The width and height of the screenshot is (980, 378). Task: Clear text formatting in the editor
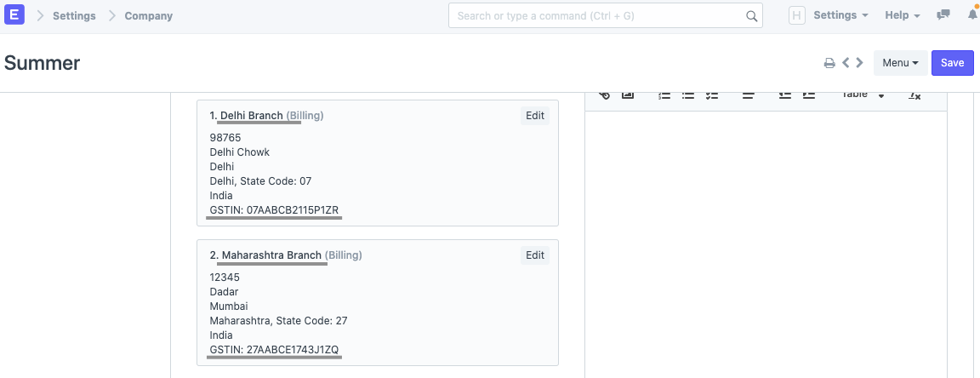click(x=914, y=95)
